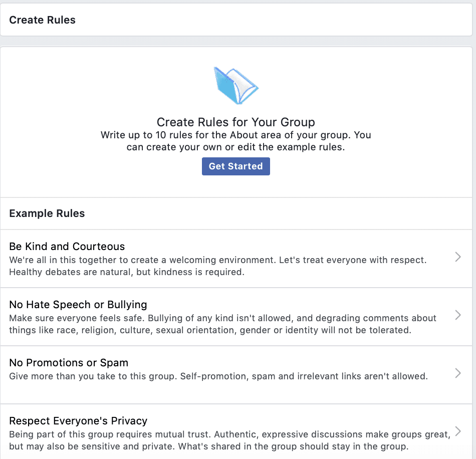The width and height of the screenshot is (476, 459).
Task: Click the 'Make sure everyone feels safe' description
Action: (222, 318)
